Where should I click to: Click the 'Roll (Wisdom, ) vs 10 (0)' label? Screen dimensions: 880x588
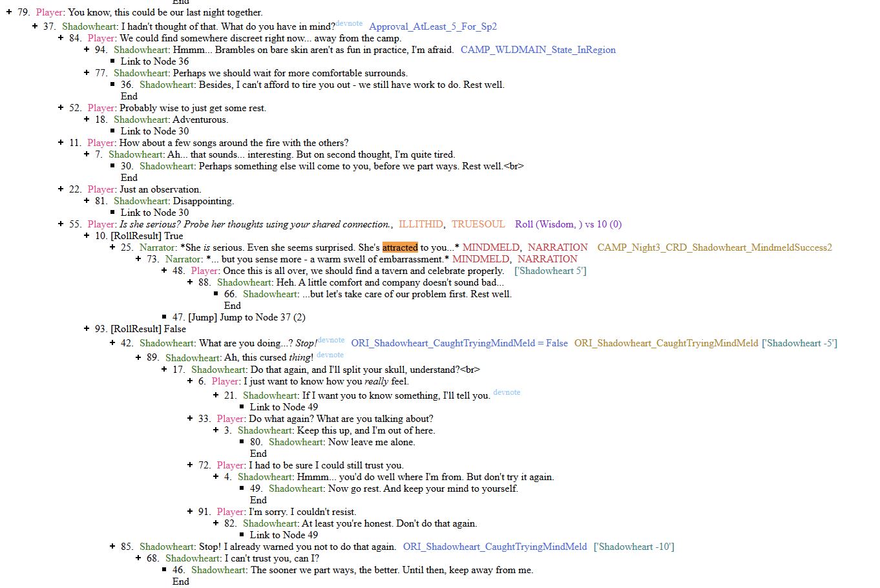(568, 224)
